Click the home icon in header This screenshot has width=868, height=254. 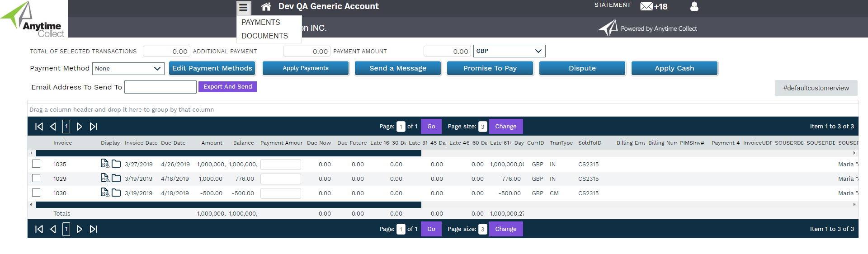[266, 7]
